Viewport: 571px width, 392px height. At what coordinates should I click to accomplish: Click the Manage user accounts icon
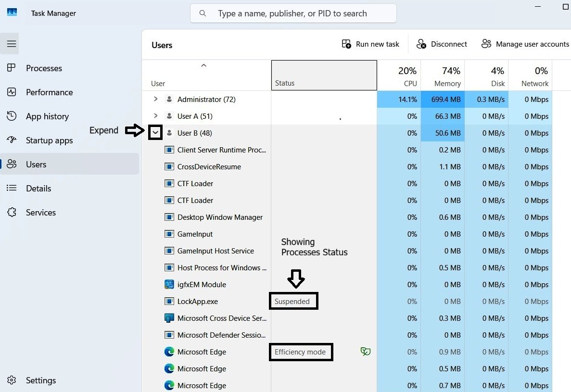pos(486,44)
